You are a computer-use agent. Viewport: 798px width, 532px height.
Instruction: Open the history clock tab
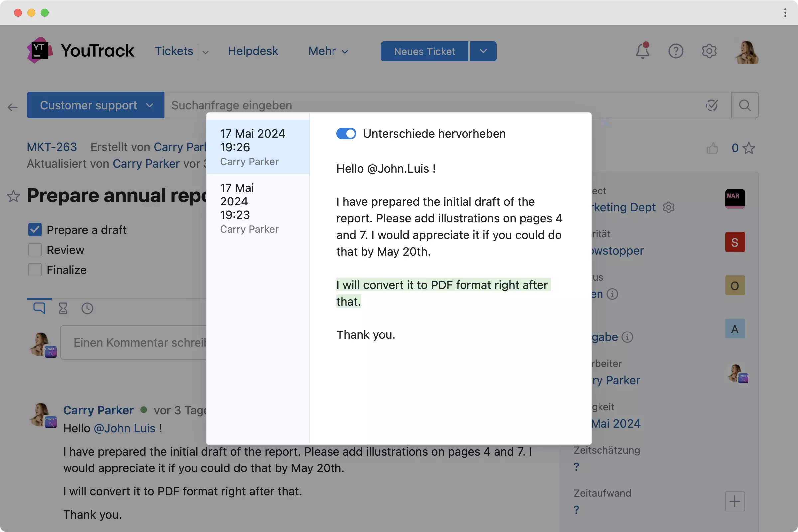[87, 308]
